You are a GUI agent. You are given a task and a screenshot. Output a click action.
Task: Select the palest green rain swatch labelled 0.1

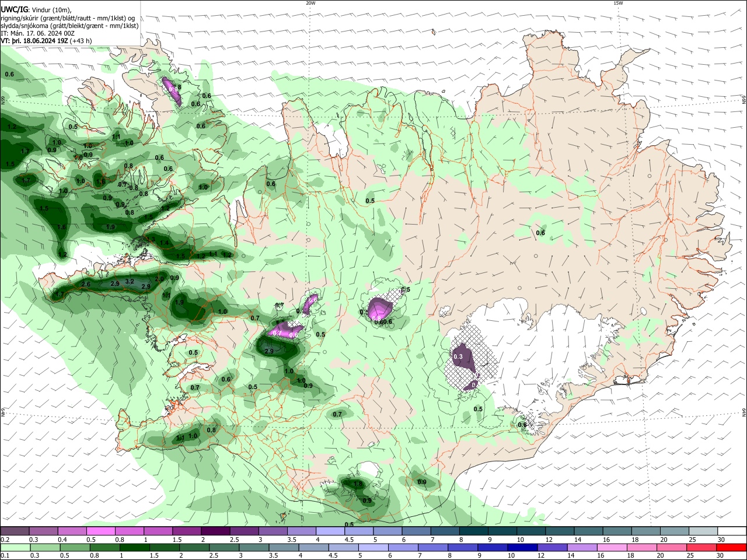point(15,547)
